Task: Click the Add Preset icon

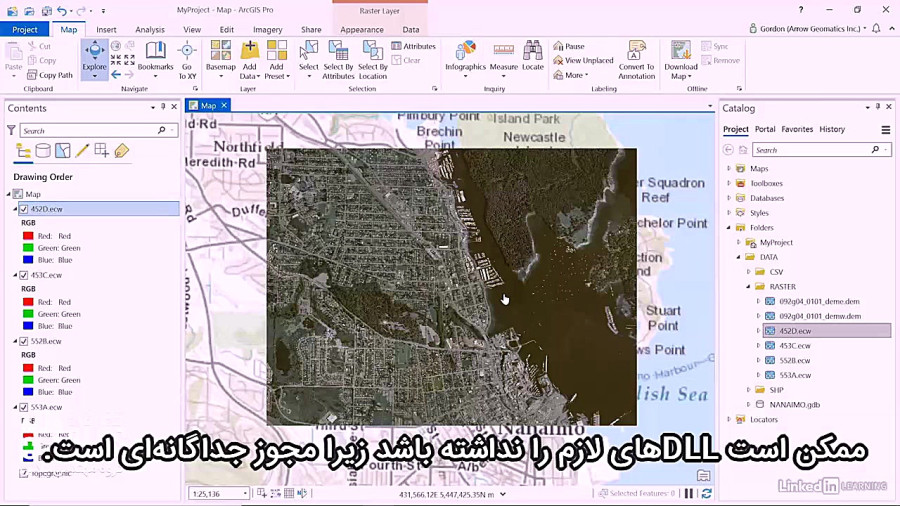Action: [x=277, y=50]
